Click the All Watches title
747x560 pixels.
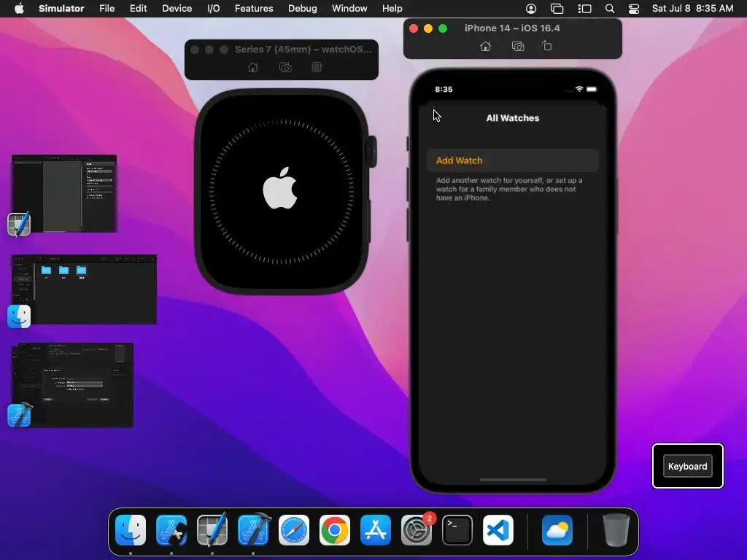(513, 118)
